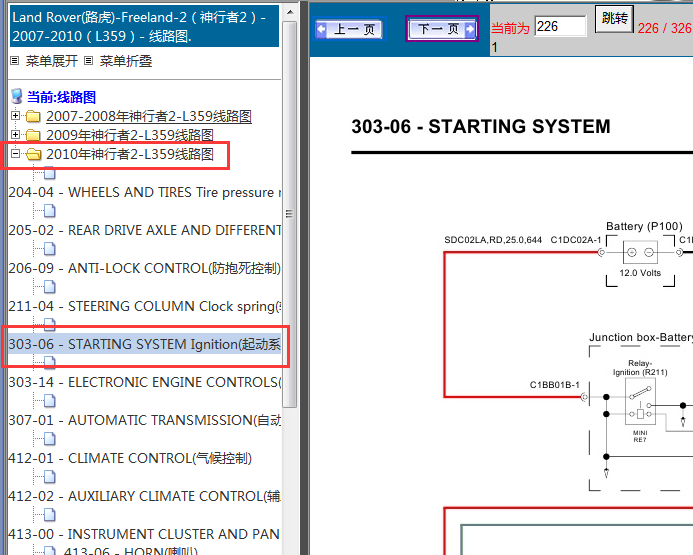Expand the 2007-2008年神行者2-L359线路图 folder
Viewport: 693px width, 555px height.
point(15,116)
